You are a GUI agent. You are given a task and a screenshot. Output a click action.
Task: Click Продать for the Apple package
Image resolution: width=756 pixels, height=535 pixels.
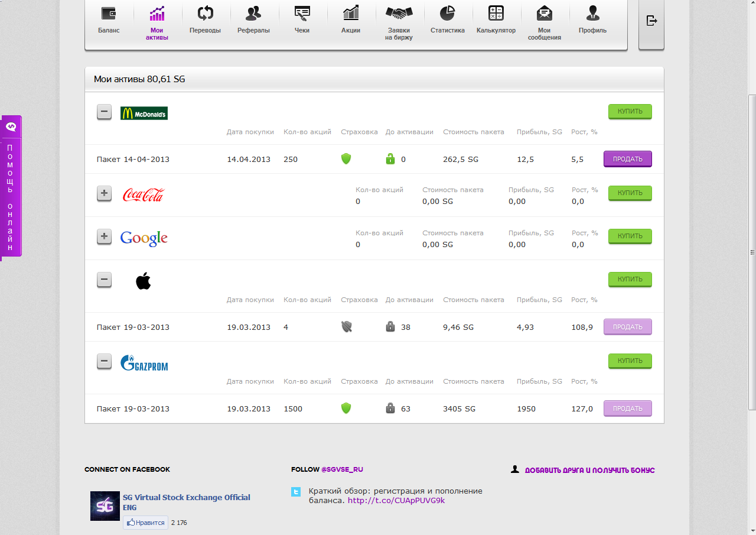click(628, 327)
